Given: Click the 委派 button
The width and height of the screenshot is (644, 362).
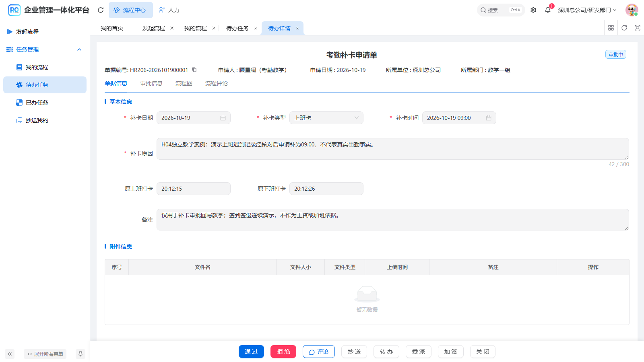Looking at the screenshot, I should click(419, 352).
